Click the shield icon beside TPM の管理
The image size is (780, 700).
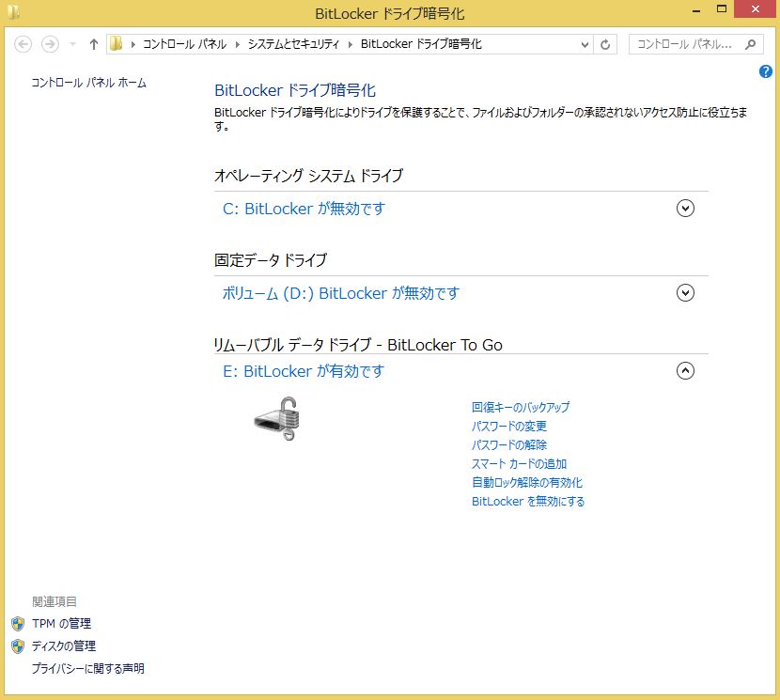tap(18, 623)
